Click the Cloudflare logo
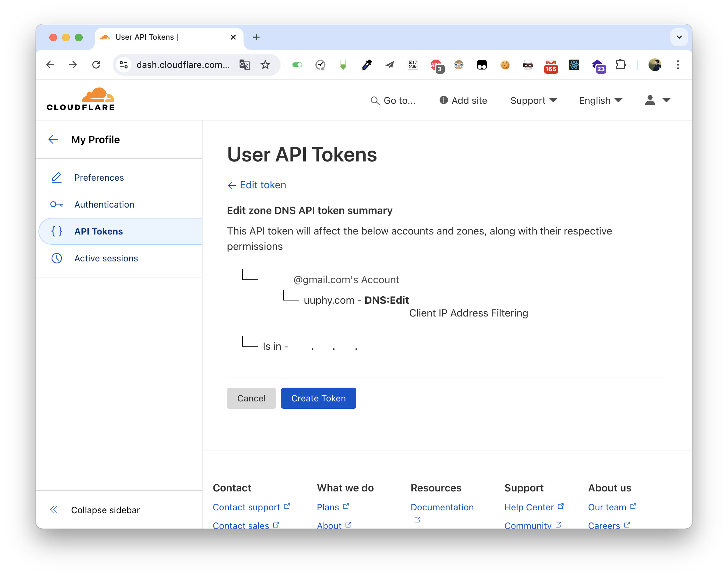This screenshot has height=576, width=728. (80, 99)
